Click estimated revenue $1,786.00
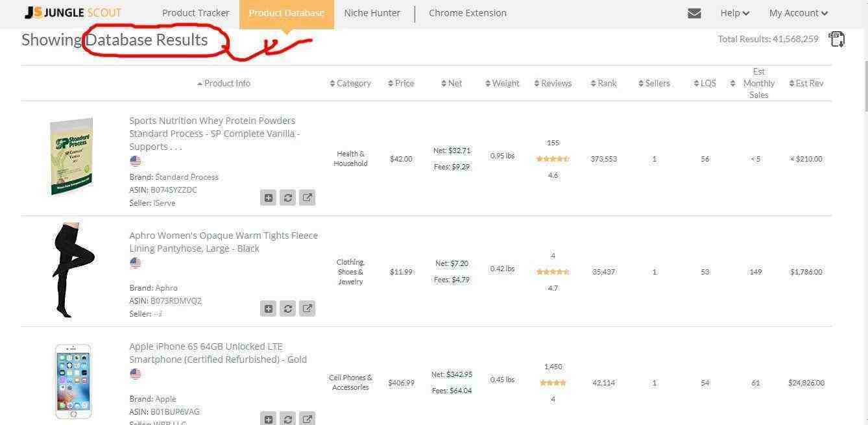 (x=806, y=272)
